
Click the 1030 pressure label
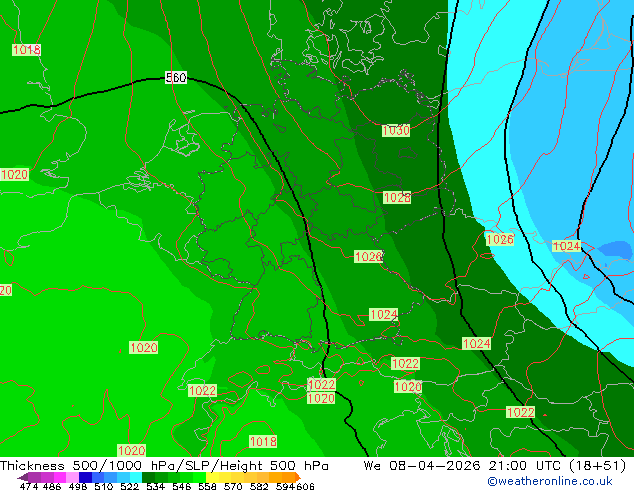pyautogui.click(x=396, y=131)
